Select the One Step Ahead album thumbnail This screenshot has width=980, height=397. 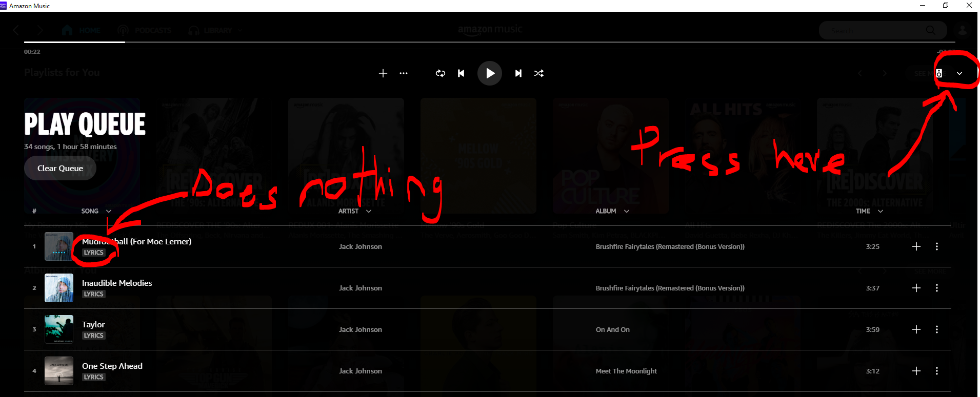59,371
